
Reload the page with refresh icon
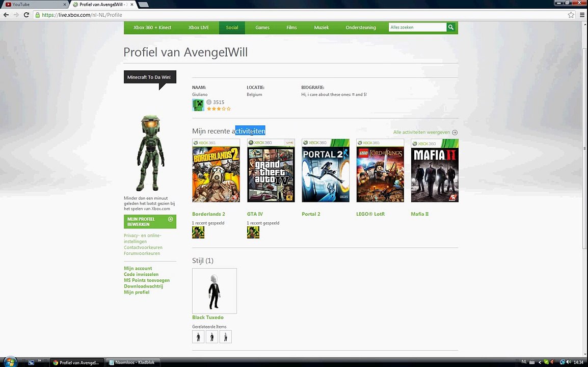point(26,15)
